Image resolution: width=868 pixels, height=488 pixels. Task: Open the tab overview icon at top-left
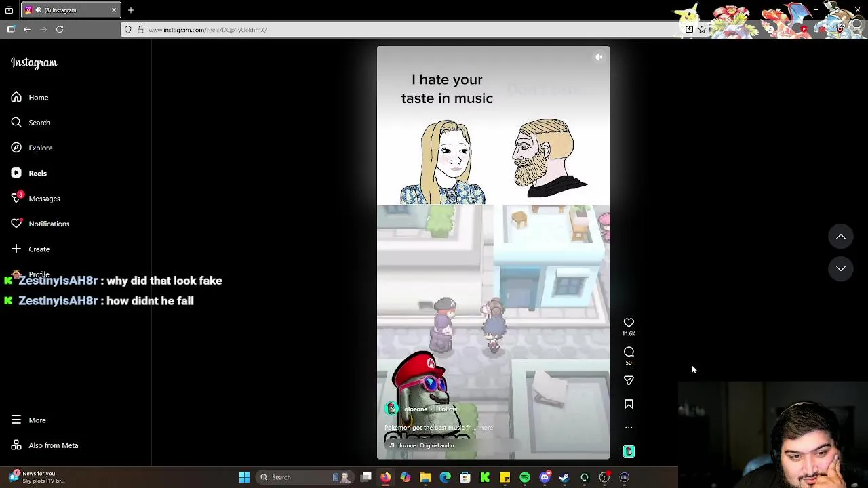pos(9,10)
